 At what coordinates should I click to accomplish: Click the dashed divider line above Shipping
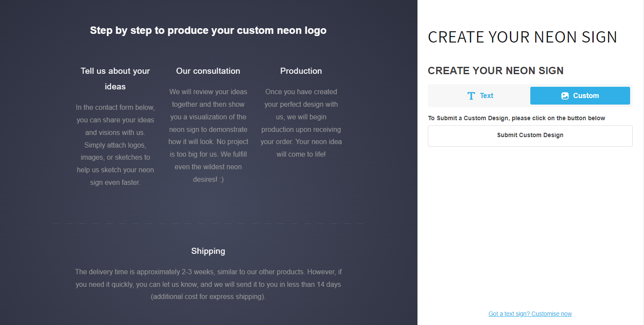click(208, 223)
